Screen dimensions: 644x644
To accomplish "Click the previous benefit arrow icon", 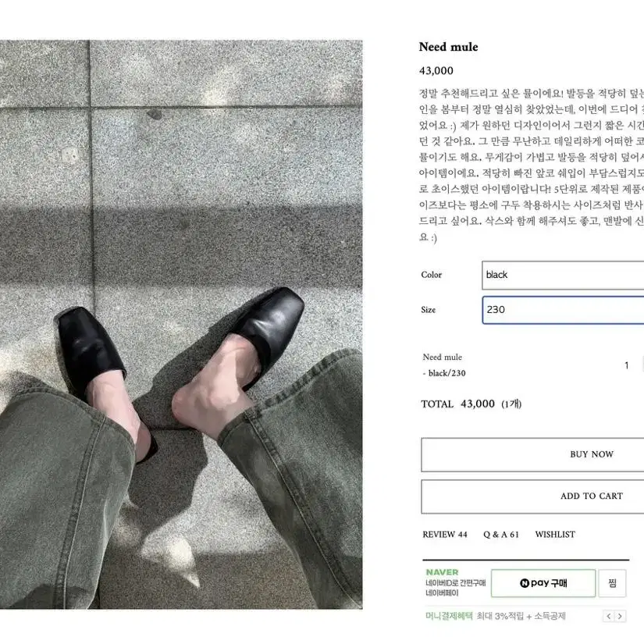I will (609, 616).
